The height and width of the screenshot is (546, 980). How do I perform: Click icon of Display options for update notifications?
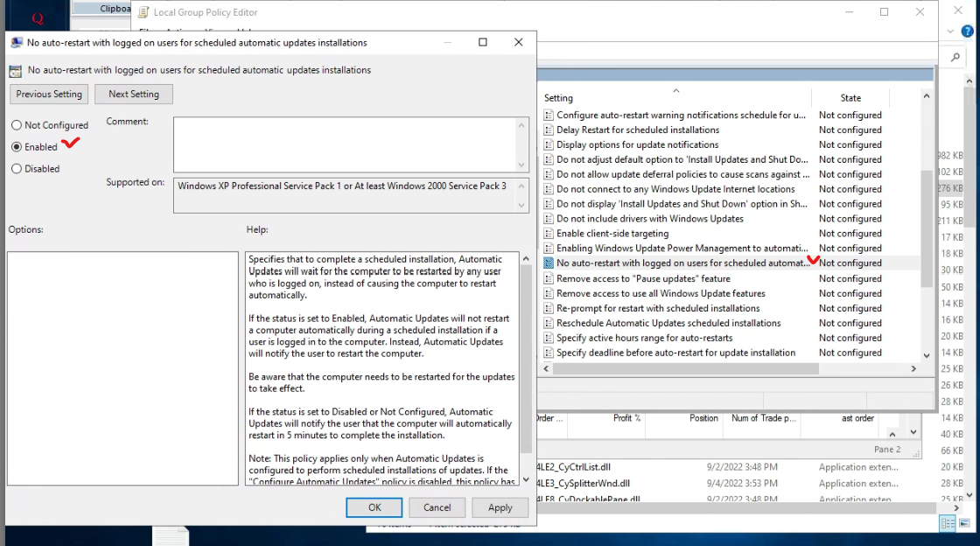click(x=549, y=145)
